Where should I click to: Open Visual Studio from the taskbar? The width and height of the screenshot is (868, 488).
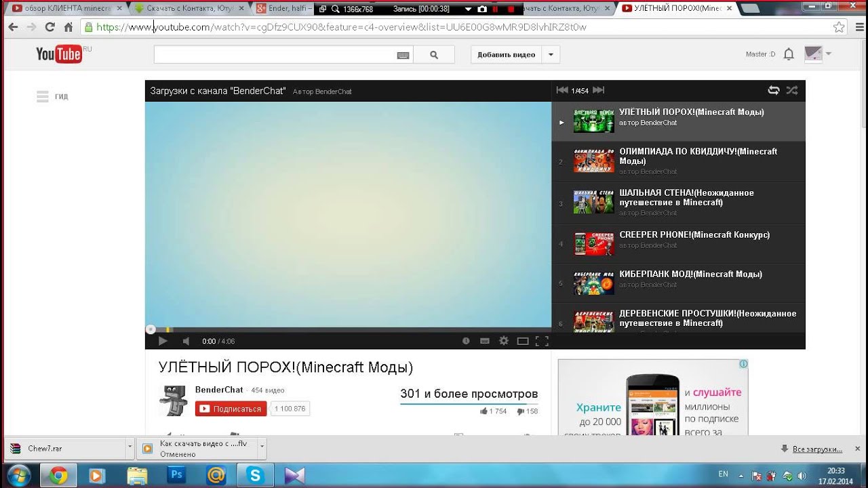pos(295,476)
